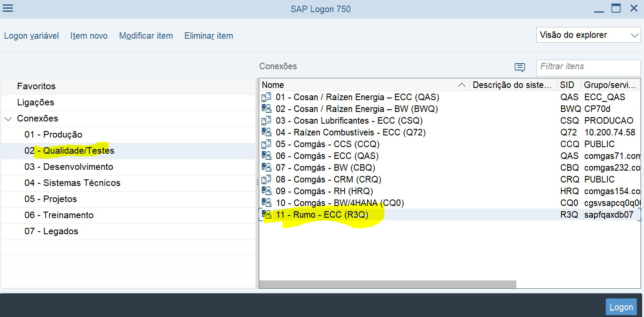The width and height of the screenshot is (644, 317).
Task: Select row 08 - Comgás - CRM (CRQ)
Action: point(450,179)
